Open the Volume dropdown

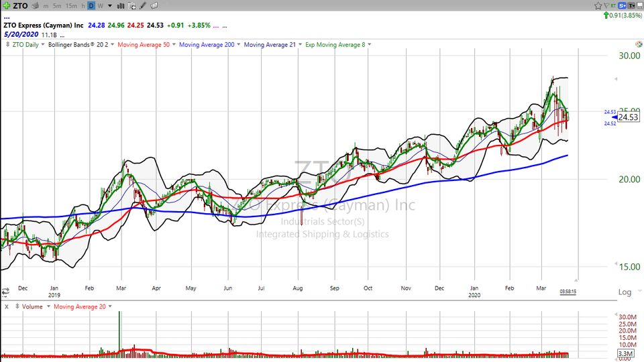48,306
